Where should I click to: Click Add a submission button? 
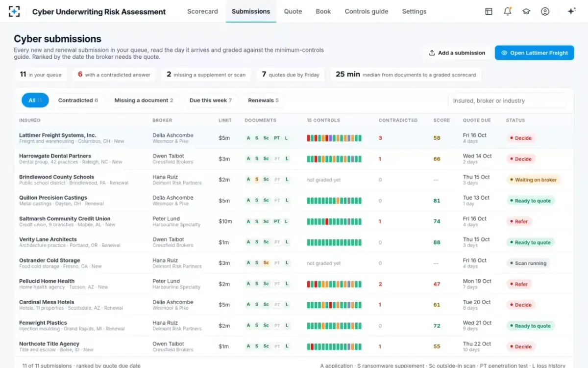pyautogui.click(x=457, y=53)
